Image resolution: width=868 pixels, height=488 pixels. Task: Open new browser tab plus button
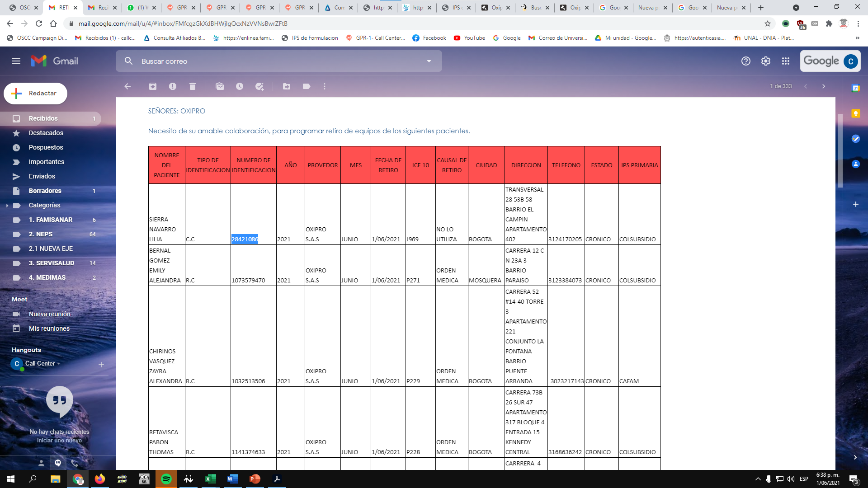click(x=761, y=8)
